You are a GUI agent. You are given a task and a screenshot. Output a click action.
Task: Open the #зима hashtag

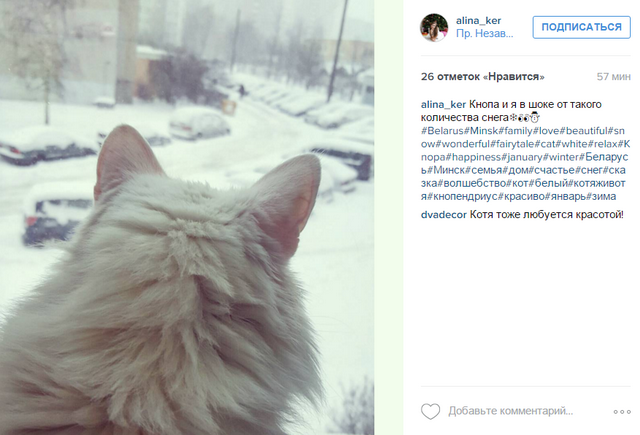(x=601, y=196)
